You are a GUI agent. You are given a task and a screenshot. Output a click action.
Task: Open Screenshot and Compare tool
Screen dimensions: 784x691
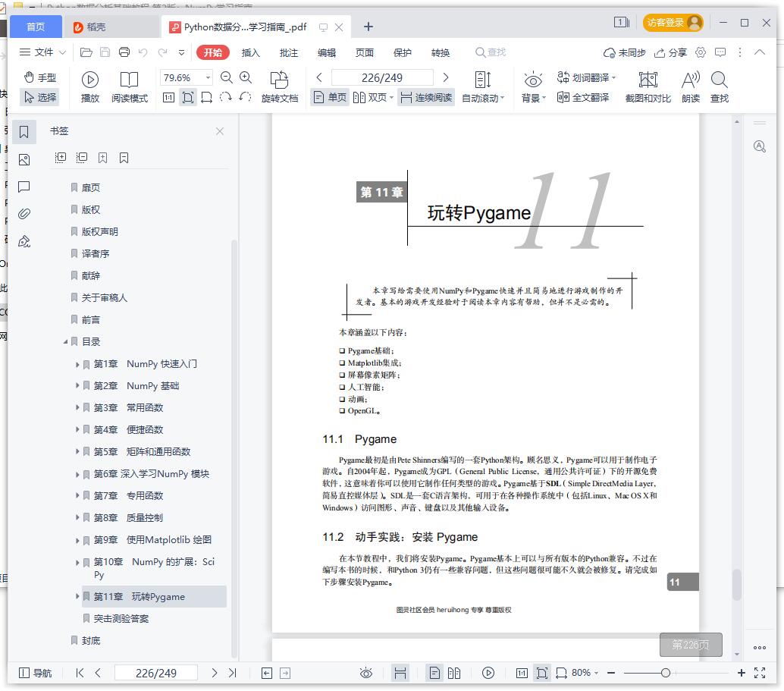[x=648, y=86]
